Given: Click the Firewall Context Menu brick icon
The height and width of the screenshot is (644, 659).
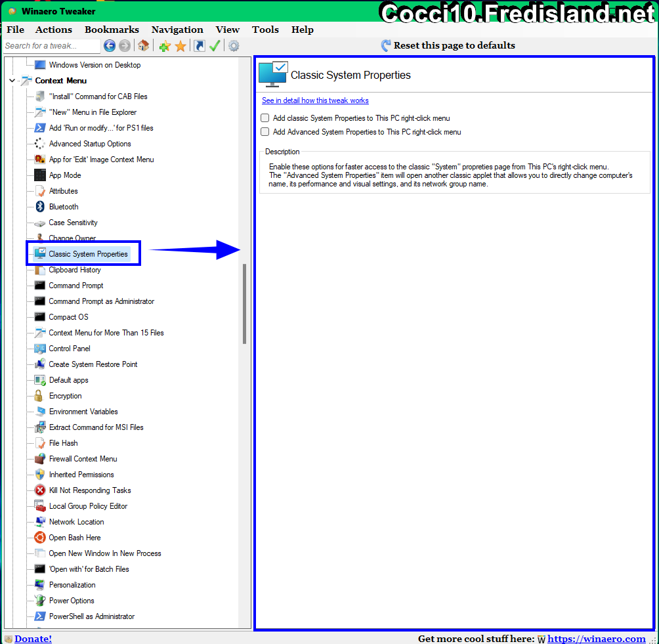Looking at the screenshot, I should pyautogui.click(x=40, y=459).
